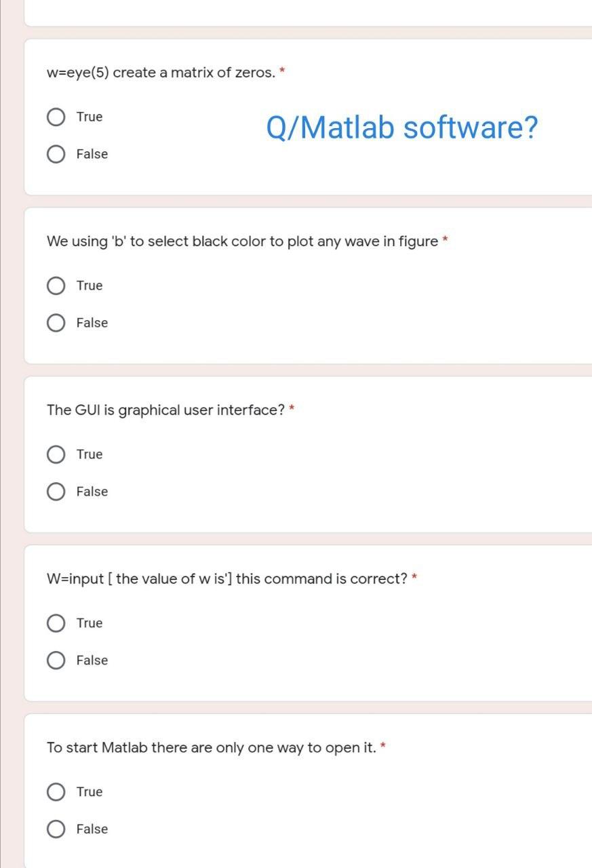Click the 'To start Matlab' question text
This screenshot has height=868, width=592.
coord(211,748)
